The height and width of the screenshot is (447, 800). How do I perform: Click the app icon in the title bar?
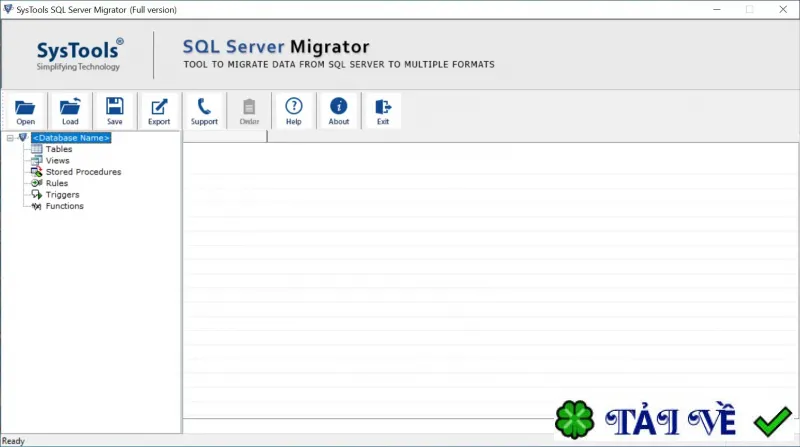8,9
